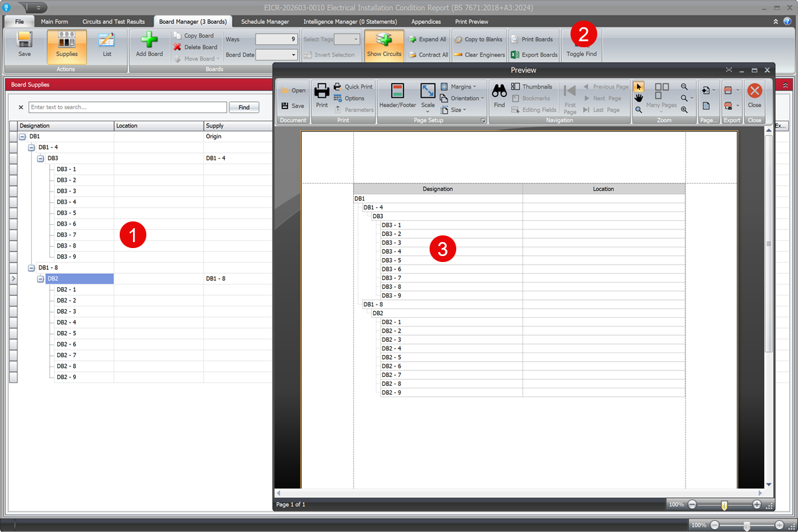
Task: Toggle Thumbnails in the preview Navigation group
Action: pyautogui.click(x=531, y=86)
